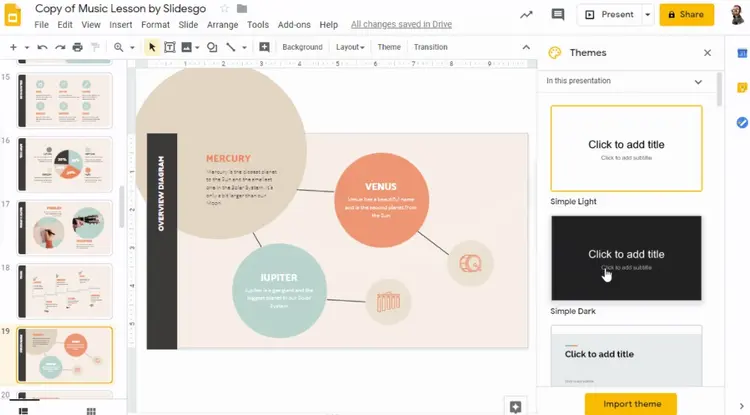Viewport: 750px width, 415px height.
Task: Undo the last action
Action: [x=42, y=47]
